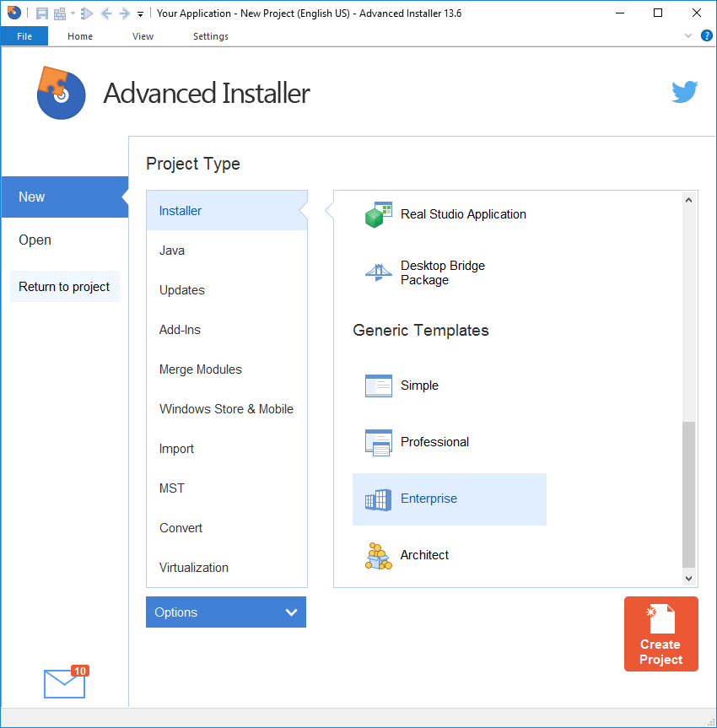Switch to the Home tab
Viewport: 717px width, 728px height.
tap(79, 35)
